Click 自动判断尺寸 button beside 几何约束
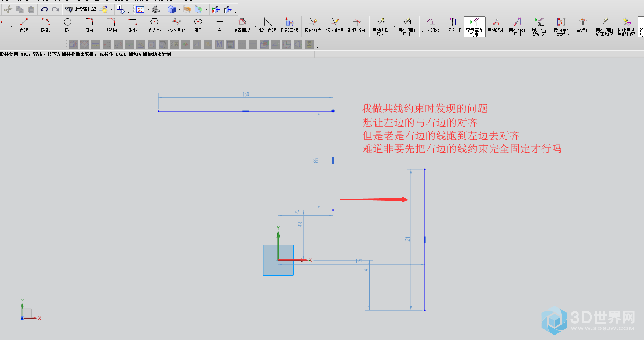Image resolution: width=644 pixels, height=340 pixels. (407, 27)
